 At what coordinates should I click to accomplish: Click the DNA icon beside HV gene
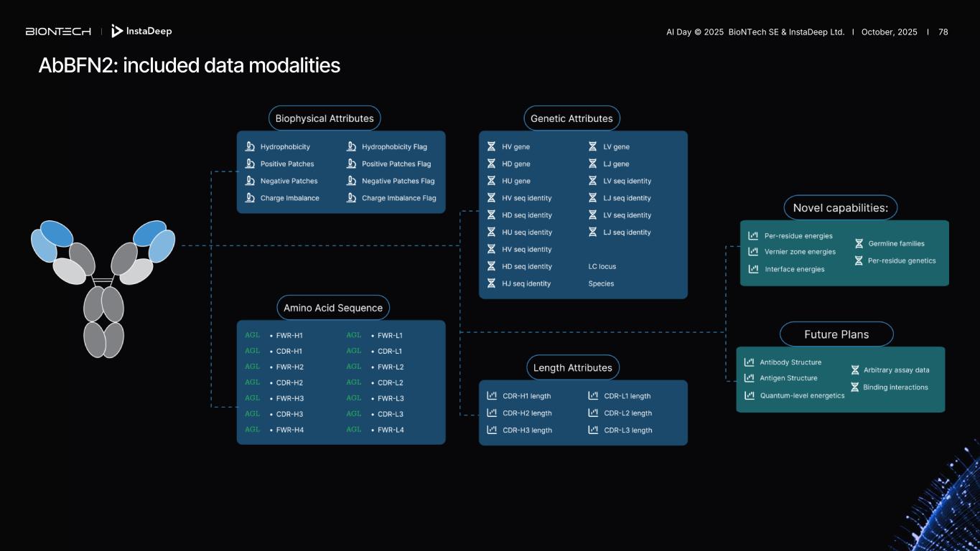492,146
